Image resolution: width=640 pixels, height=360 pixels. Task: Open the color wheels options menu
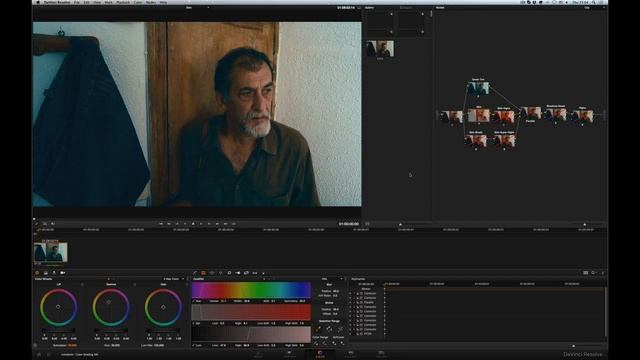[188, 279]
